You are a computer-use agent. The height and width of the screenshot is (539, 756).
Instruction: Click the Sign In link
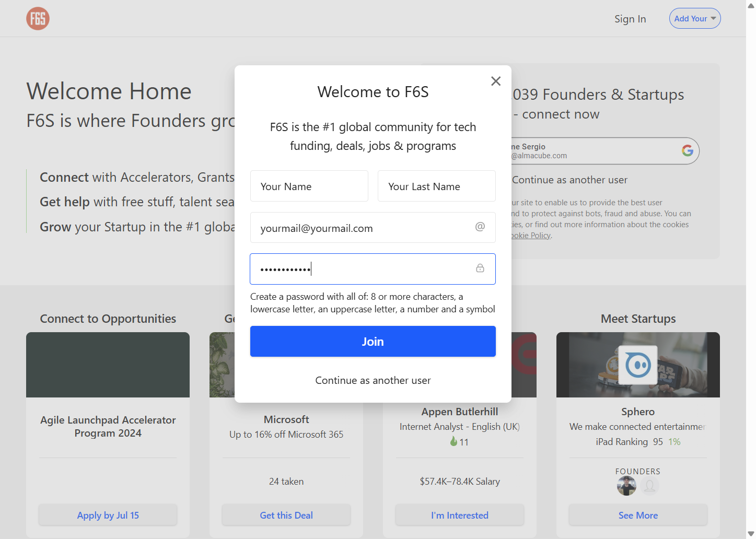[x=630, y=19]
